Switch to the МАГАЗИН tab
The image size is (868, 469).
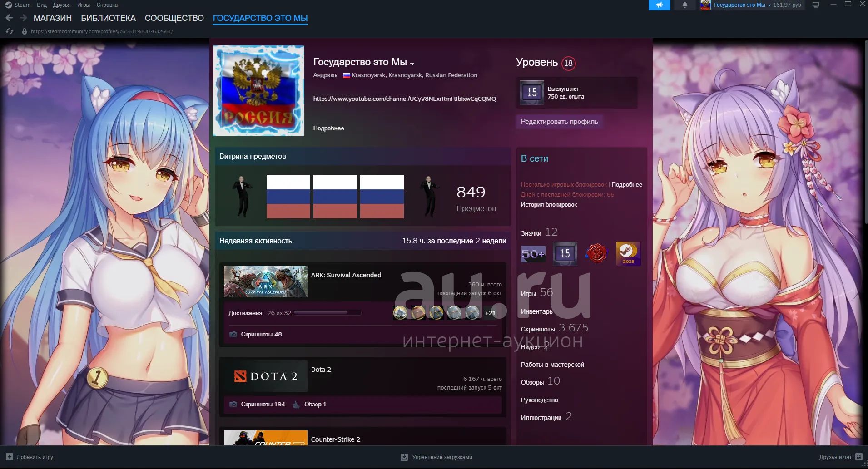53,18
